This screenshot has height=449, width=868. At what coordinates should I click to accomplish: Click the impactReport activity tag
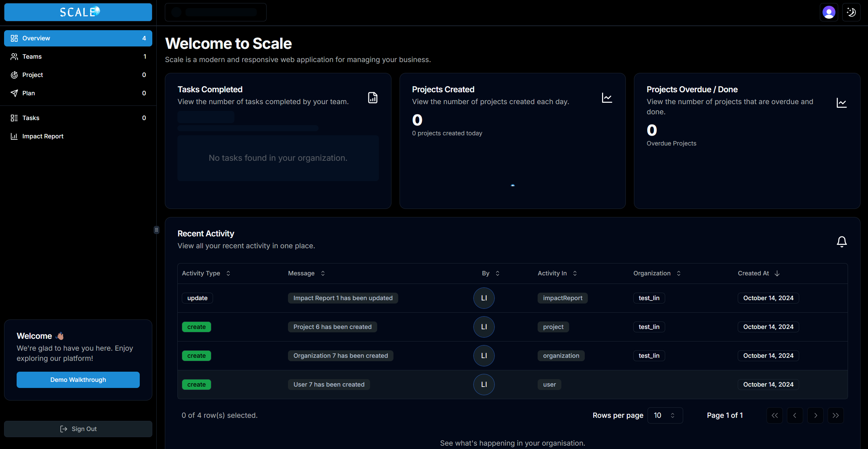[563, 298]
